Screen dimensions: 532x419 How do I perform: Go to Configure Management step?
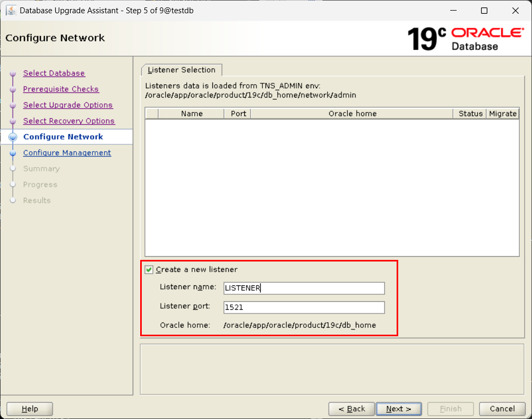tap(67, 153)
